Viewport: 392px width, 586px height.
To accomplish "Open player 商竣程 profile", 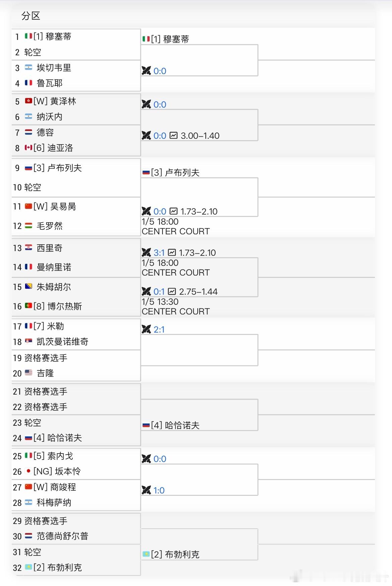I will [63, 487].
